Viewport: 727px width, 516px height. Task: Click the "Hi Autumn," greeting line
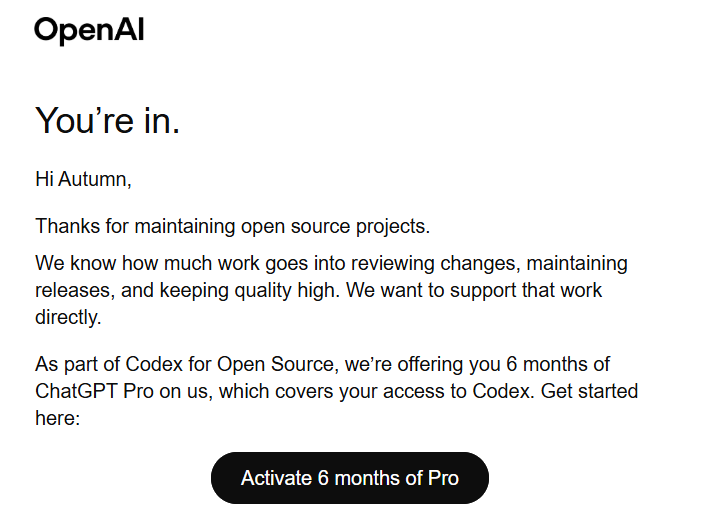coord(83,180)
